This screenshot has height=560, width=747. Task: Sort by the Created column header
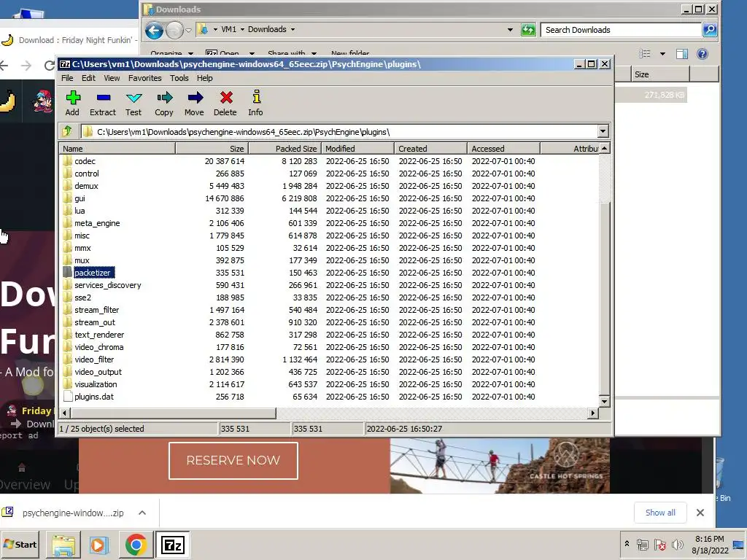tap(430, 149)
